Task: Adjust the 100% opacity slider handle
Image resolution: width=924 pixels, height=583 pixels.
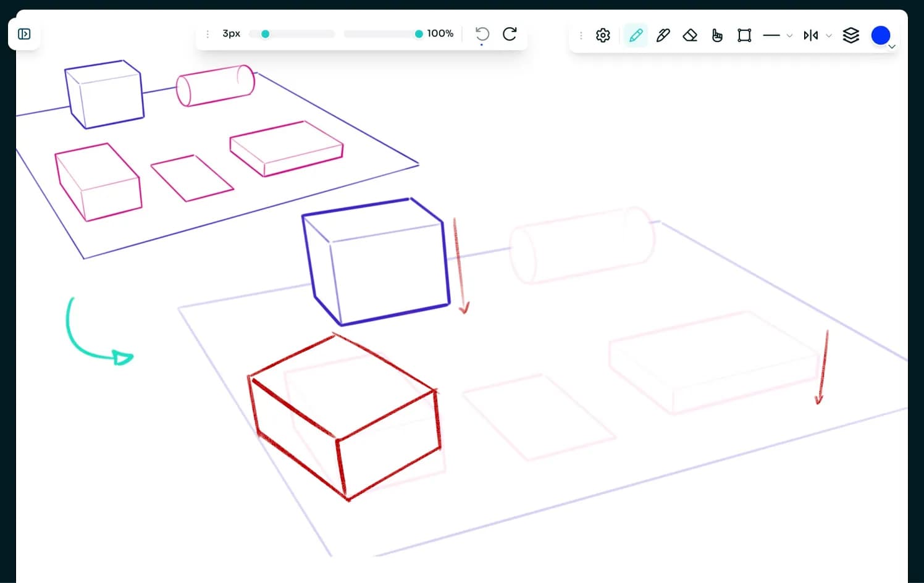Action: pos(419,34)
